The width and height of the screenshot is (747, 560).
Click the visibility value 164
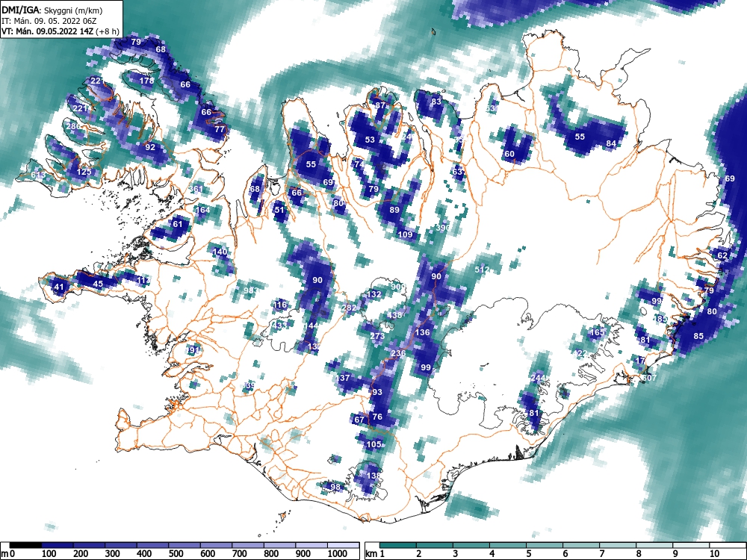(x=202, y=210)
